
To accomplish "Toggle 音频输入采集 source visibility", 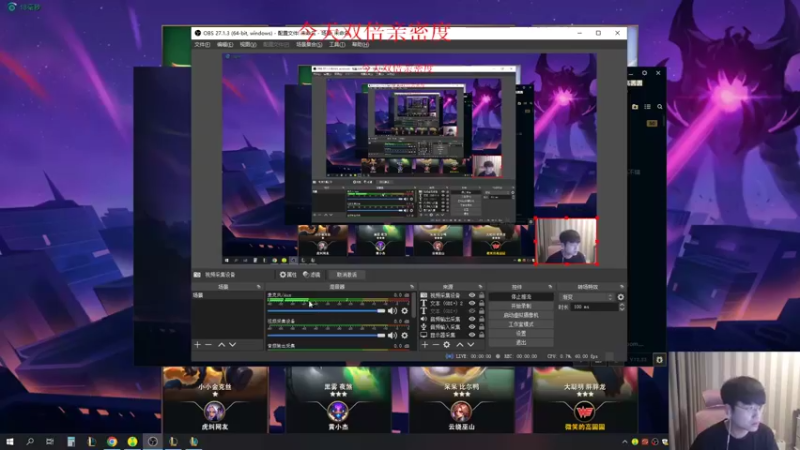I will coord(472,327).
